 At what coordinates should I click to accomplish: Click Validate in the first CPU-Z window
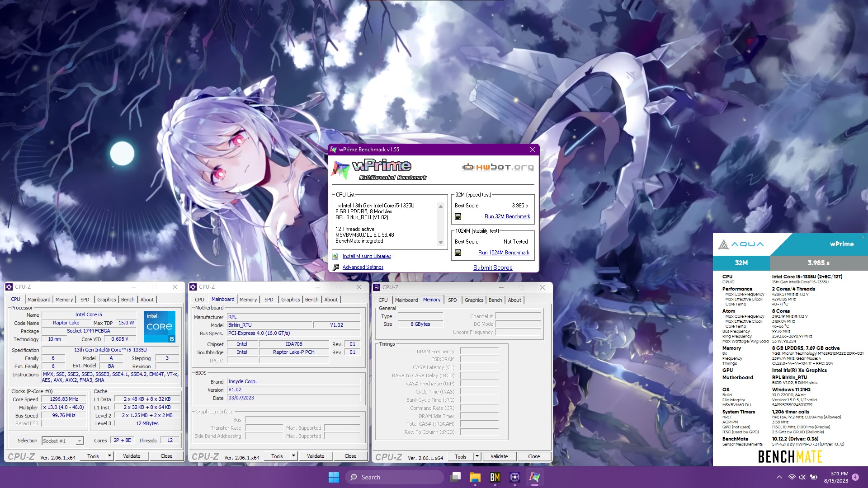pyautogui.click(x=132, y=456)
